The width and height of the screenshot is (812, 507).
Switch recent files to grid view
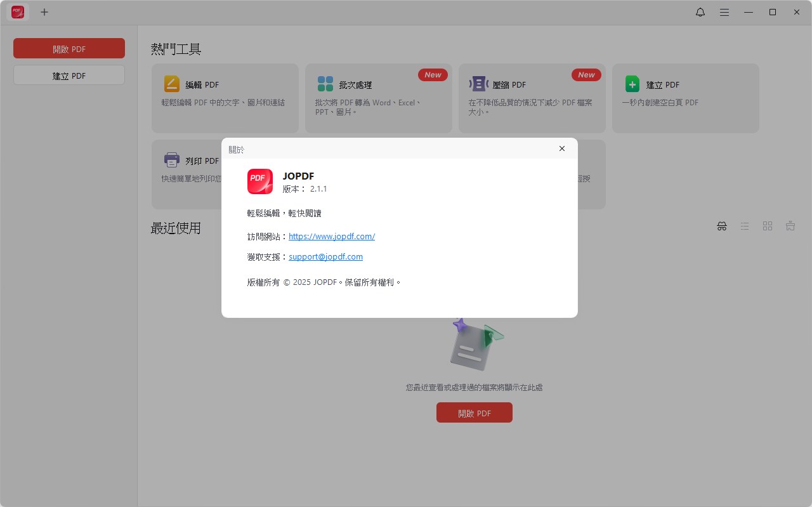point(768,226)
